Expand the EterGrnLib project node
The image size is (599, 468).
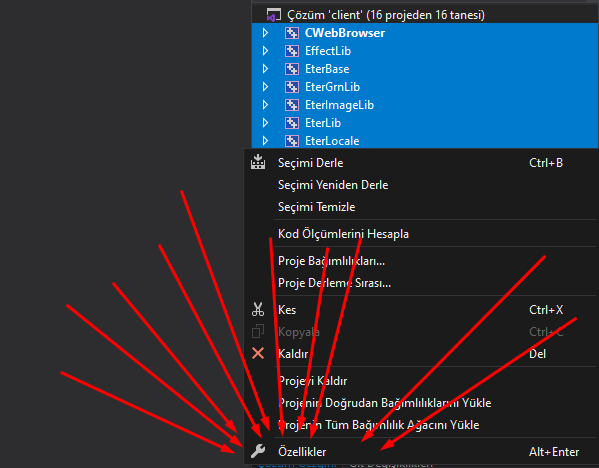266,87
